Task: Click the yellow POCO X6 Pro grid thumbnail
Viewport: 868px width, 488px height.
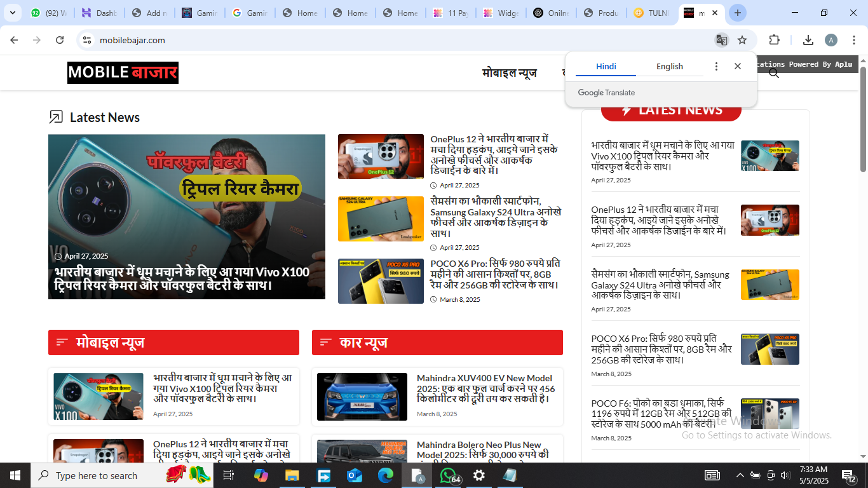Action: coord(381,281)
